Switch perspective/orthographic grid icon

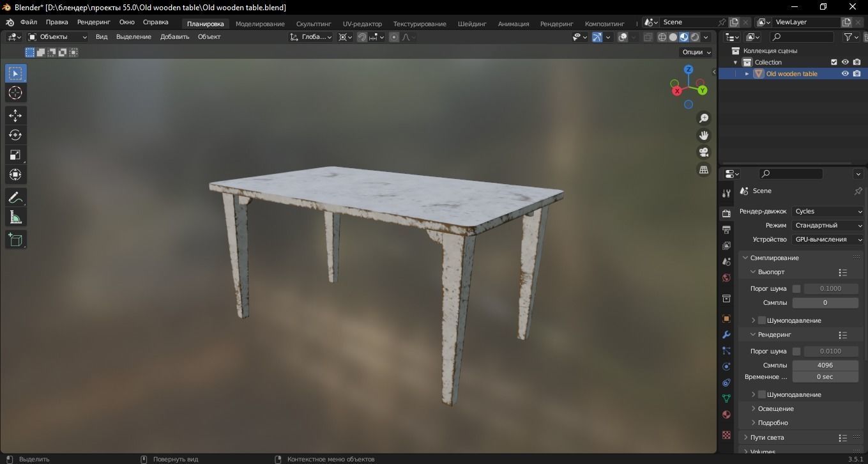click(704, 169)
